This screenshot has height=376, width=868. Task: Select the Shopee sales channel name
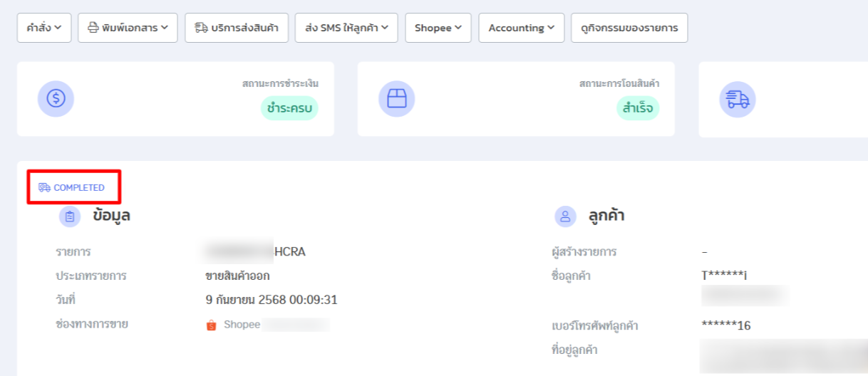pos(242,325)
